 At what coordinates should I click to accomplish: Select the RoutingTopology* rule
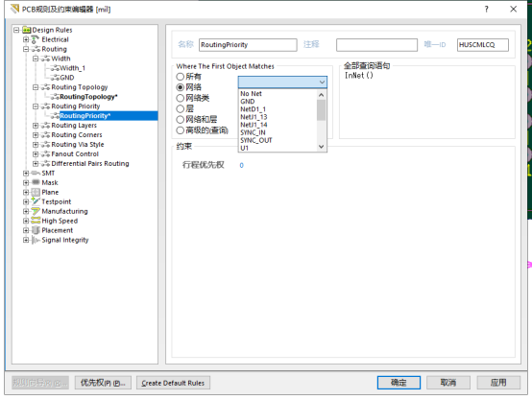[x=88, y=97]
